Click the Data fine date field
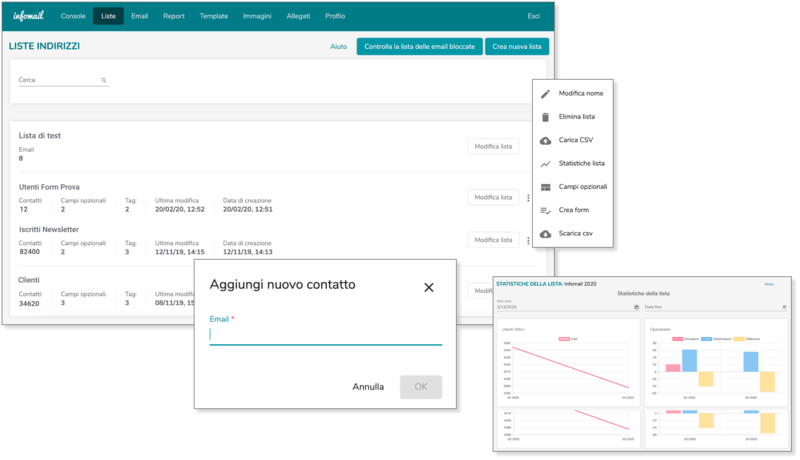800x460 pixels. (715, 307)
